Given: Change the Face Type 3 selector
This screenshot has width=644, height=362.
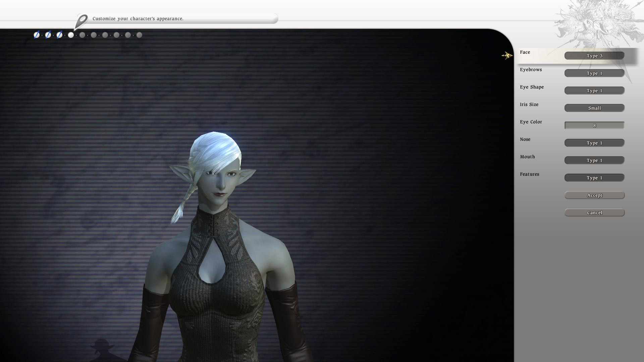Looking at the screenshot, I should (x=594, y=56).
